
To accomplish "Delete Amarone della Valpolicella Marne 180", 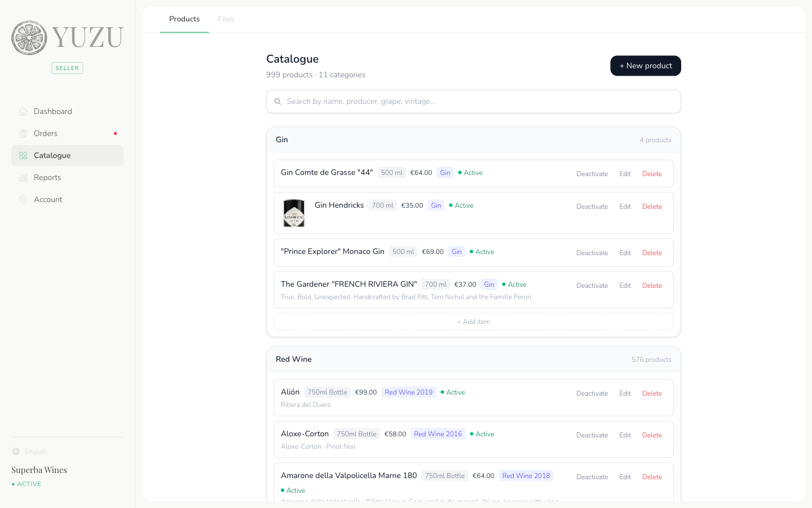I will coord(652,477).
